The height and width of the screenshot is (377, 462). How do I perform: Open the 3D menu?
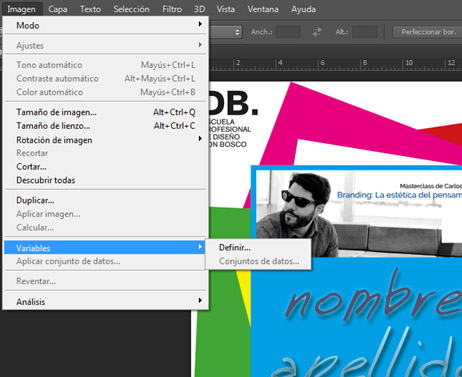[x=199, y=9]
